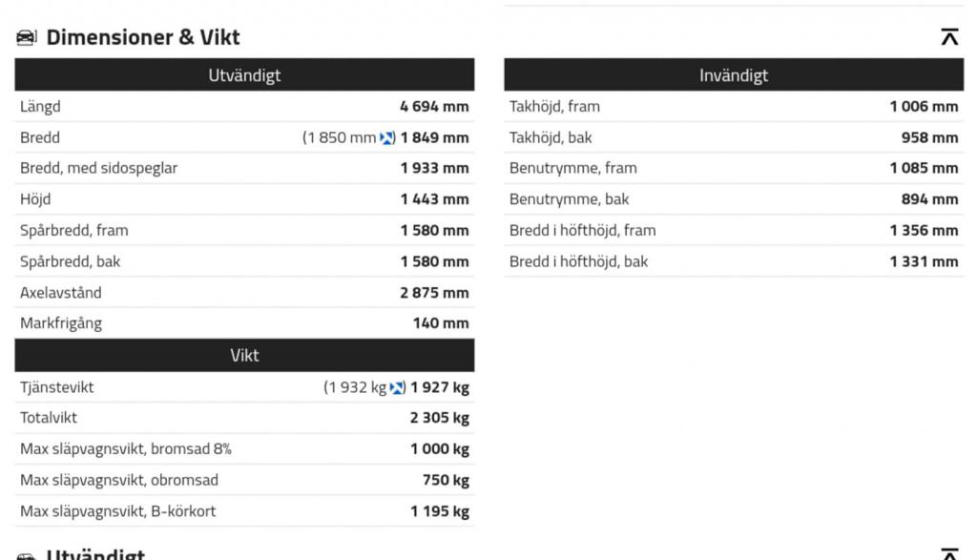This screenshot has width=977, height=560.
Task: Click the Dimensioner & Vikt heading
Action: (143, 37)
